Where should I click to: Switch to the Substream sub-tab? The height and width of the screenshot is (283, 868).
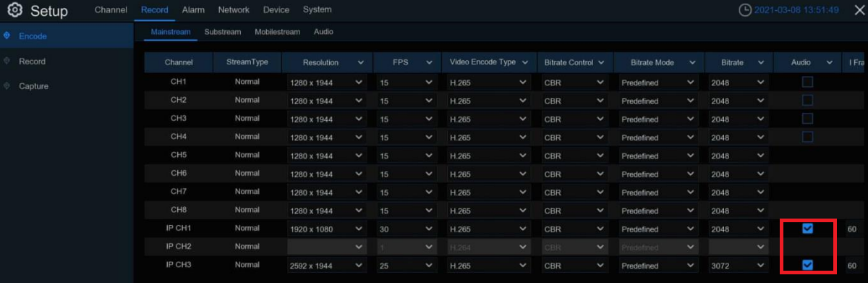[223, 33]
